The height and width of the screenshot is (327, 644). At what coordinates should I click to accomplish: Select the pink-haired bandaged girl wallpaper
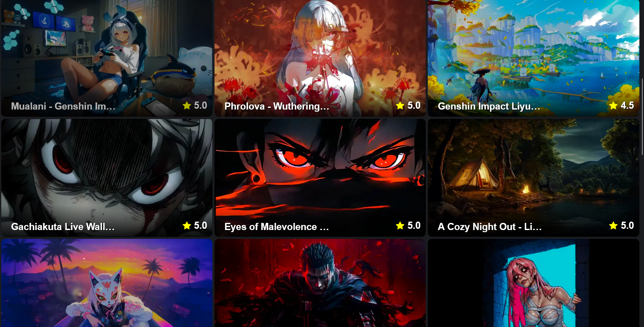tap(533, 283)
